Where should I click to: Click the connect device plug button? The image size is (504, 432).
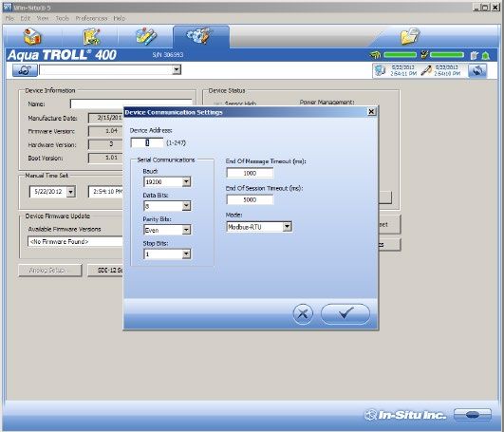point(25,70)
